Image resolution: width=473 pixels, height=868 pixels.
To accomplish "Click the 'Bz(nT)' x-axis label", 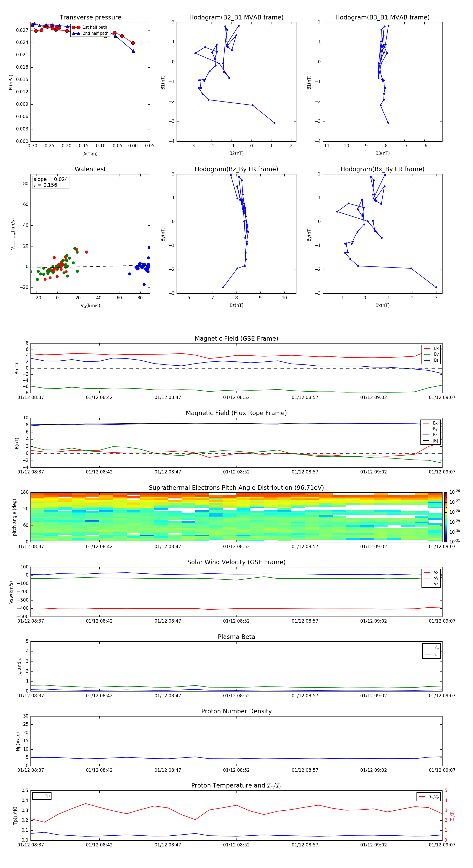I will coord(236,306).
